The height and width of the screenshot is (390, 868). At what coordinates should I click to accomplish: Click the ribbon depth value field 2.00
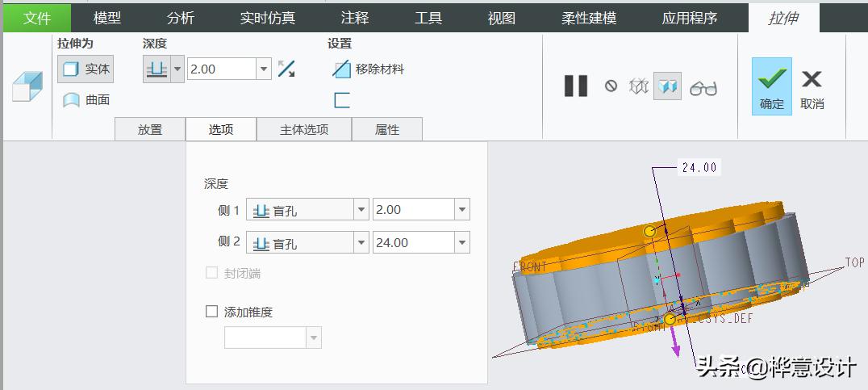[221, 69]
